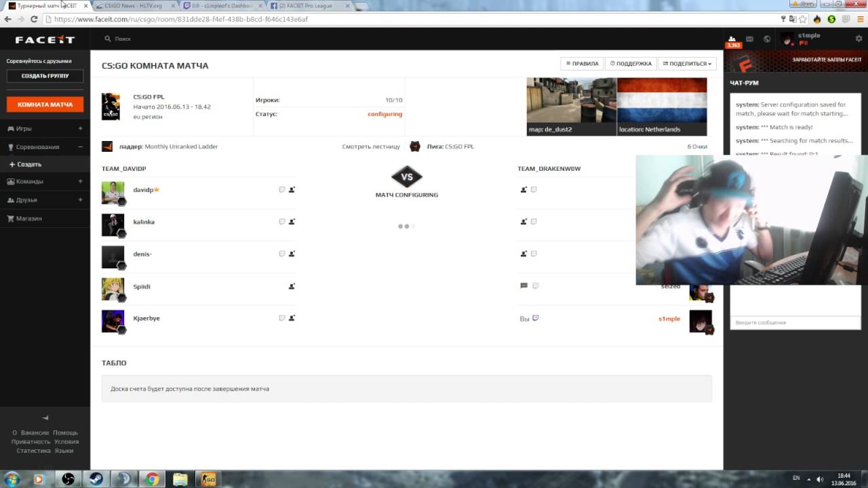Click the Заработайте баллы FACEIT banner

click(795, 60)
